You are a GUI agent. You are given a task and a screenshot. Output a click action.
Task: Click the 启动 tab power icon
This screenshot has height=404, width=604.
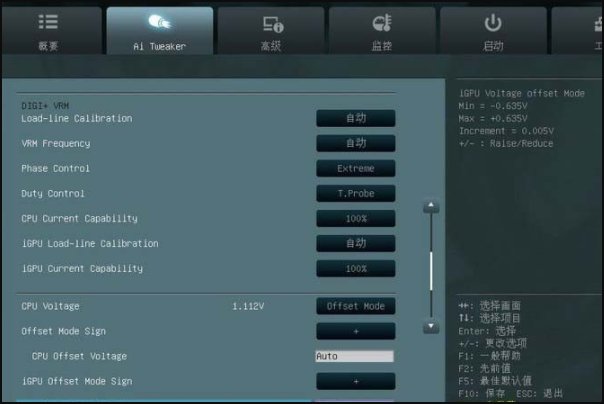[x=493, y=23]
